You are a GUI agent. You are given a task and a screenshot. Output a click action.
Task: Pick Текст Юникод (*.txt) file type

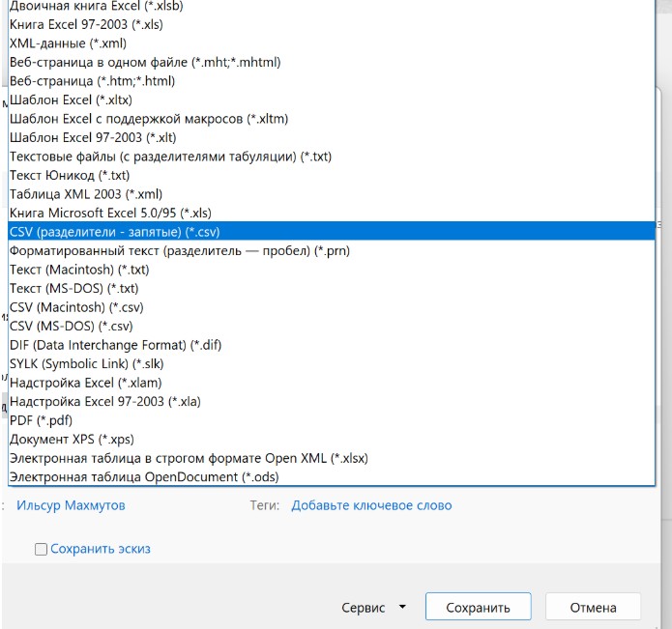coord(69,175)
